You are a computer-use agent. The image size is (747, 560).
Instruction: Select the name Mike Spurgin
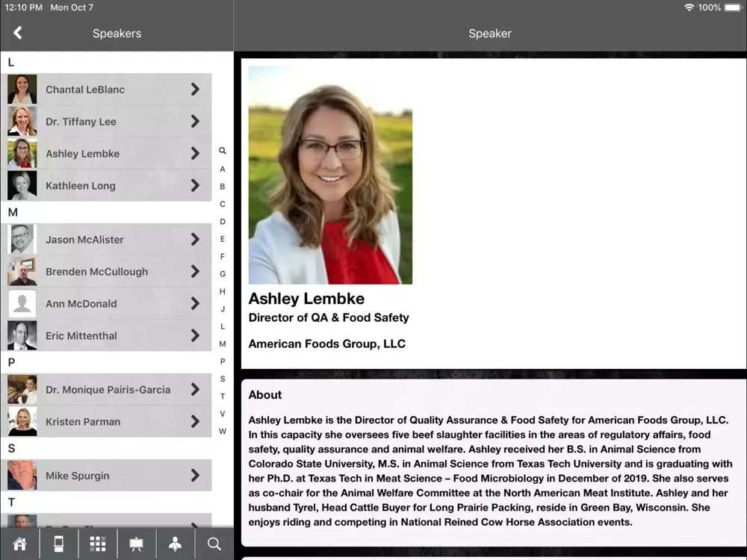(x=77, y=476)
